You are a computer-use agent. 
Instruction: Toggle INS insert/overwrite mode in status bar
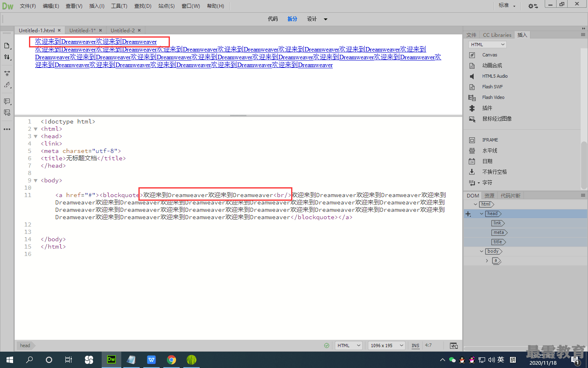(415, 346)
